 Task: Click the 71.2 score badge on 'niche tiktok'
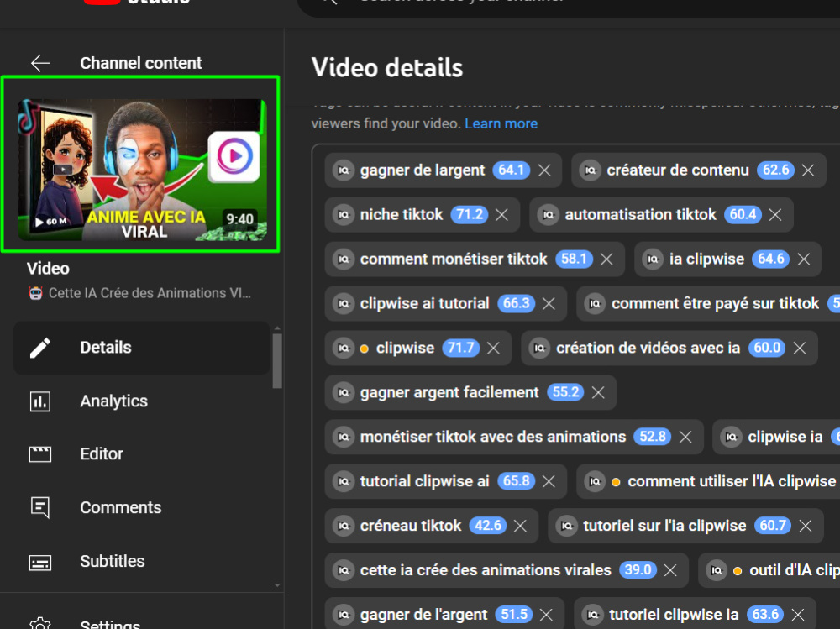click(x=470, y=215)
